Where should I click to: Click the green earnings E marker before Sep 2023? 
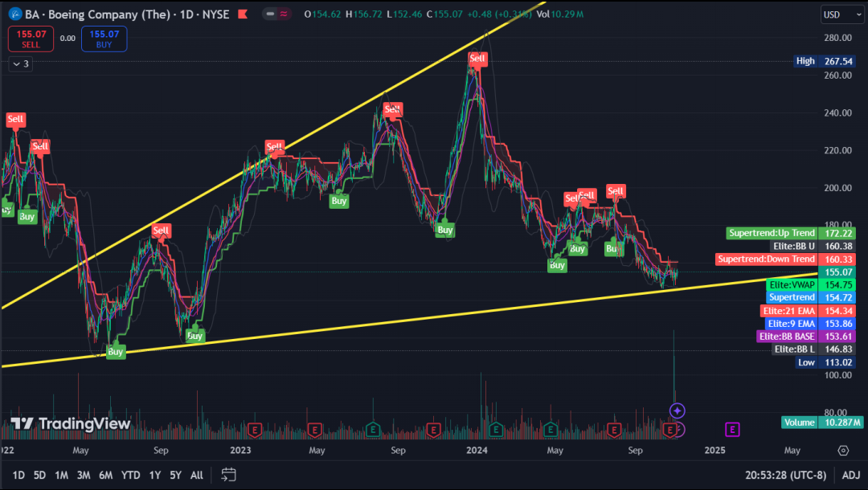pos(373,429)
